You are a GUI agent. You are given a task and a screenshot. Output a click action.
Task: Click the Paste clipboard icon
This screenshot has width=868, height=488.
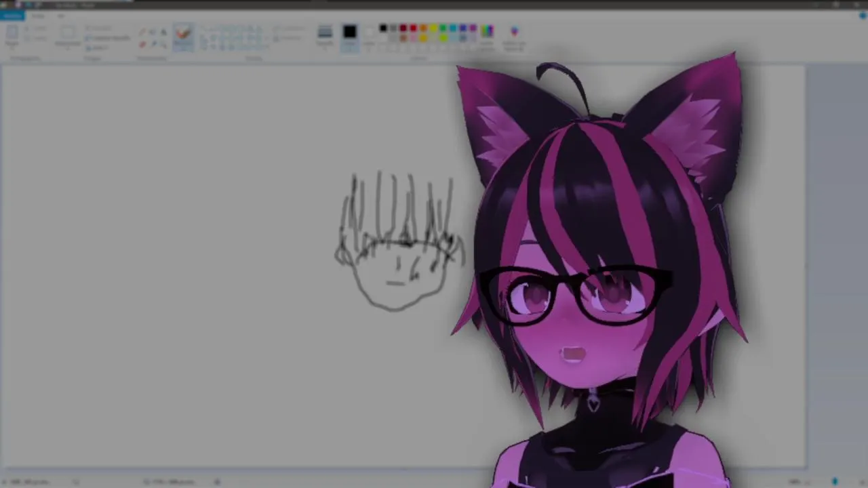pos(12,34)
